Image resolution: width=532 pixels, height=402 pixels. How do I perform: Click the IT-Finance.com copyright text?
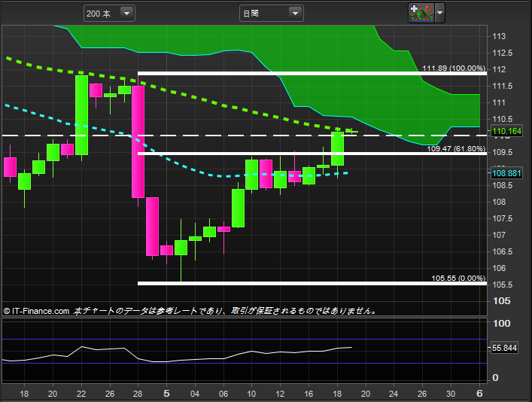36,311
